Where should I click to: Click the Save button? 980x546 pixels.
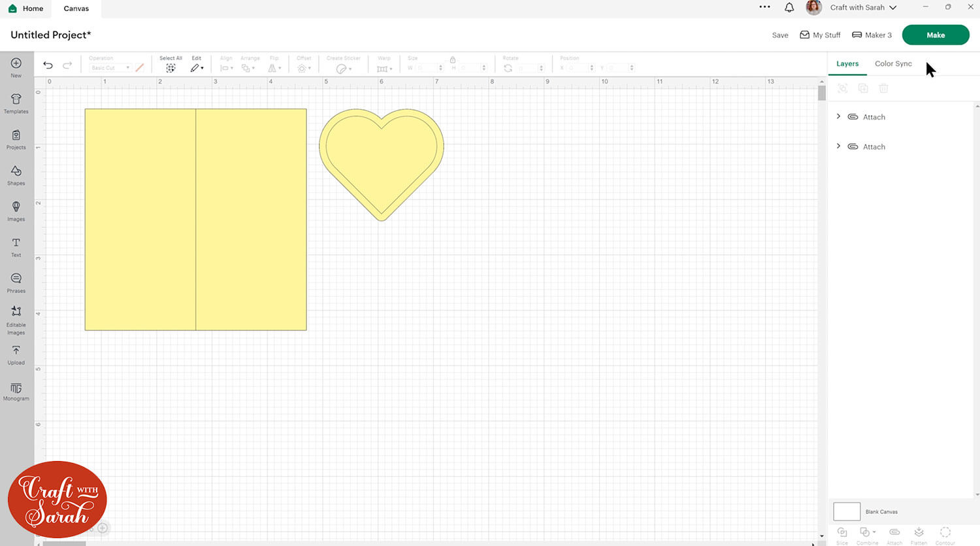[x=780, y=35]
